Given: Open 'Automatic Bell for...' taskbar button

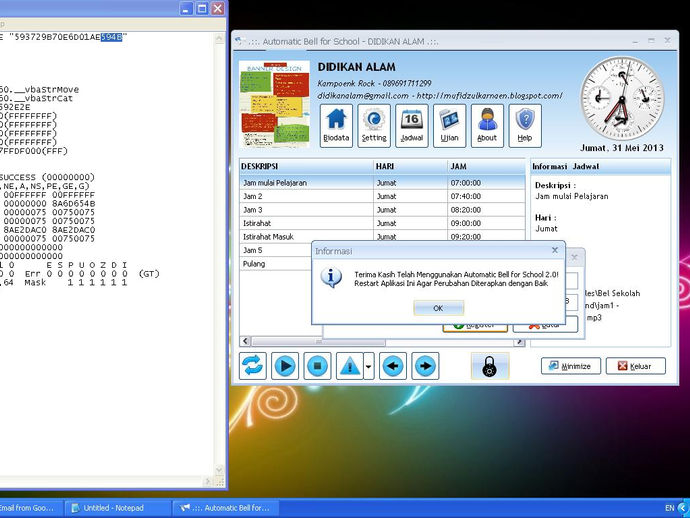Looking at the screenshot, I should (226, 508).
